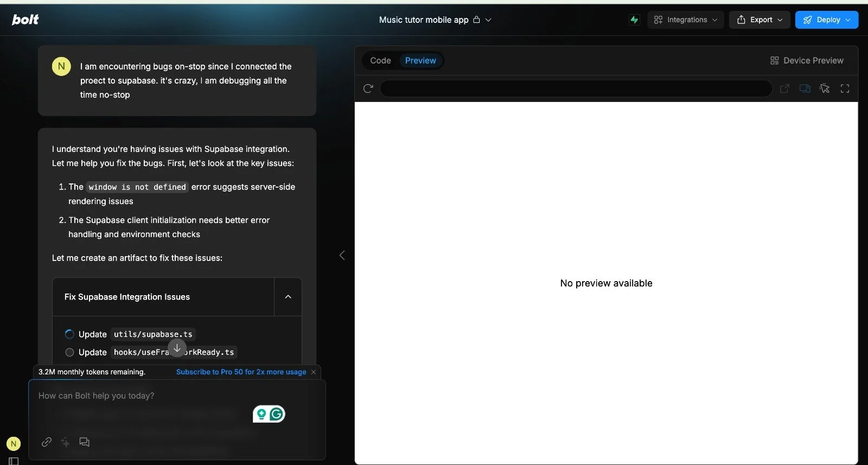The image size is (868, 465).
Task: Click the lightbulb suggestion icon in input
Action: tap(261, 415)
